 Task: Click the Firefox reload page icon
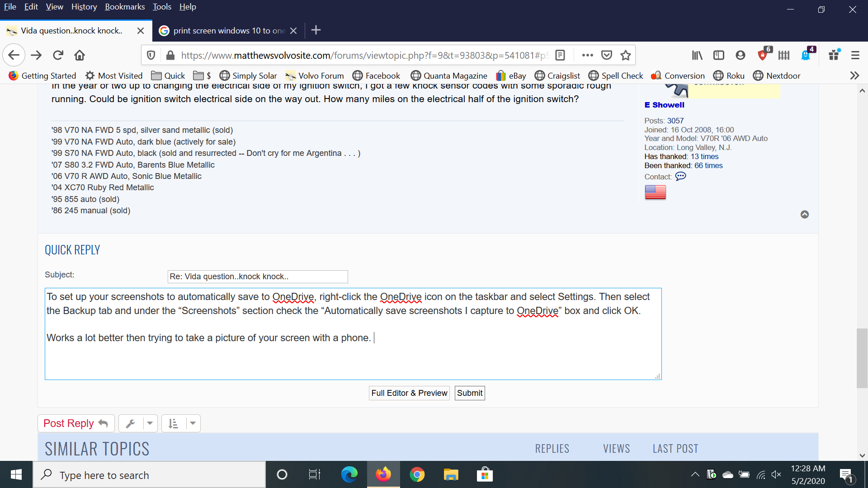pyautogui.click(x=58, y=55)
